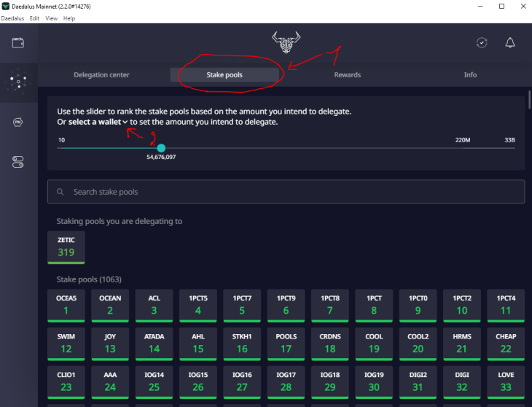Open the DIGI pool ranked 32
This screenshot has height=407, width=532.
462,382
